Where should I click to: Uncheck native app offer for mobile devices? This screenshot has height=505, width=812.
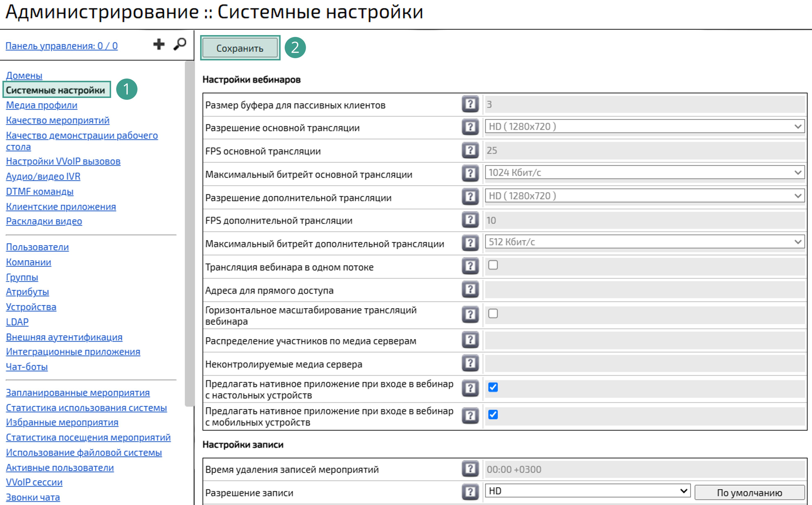493,414
